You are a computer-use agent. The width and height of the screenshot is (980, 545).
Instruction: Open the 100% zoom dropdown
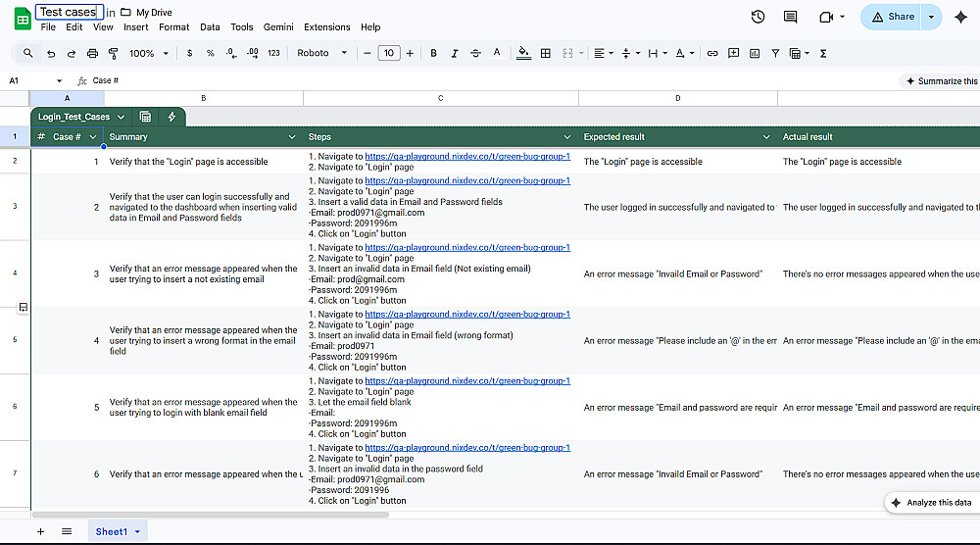coord(148,53)
